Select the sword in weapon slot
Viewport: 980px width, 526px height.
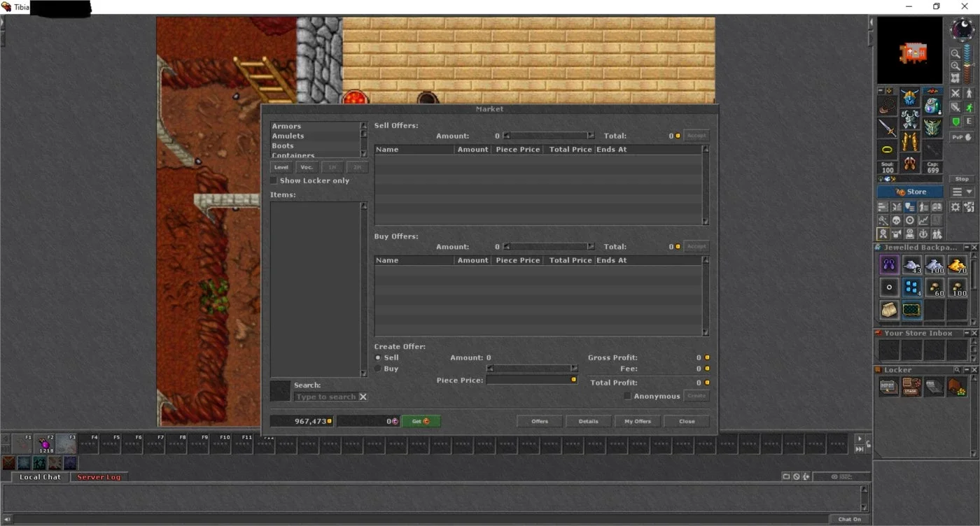point(888,127)
